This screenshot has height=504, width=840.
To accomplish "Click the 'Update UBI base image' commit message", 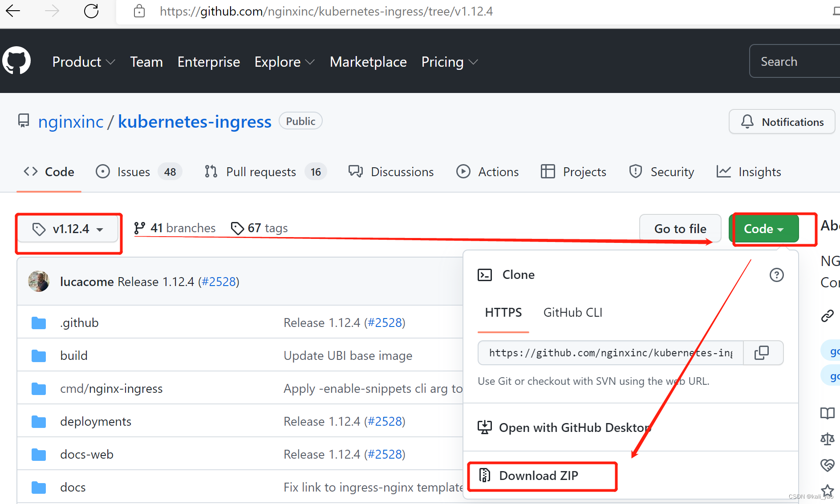I will 348,356.
